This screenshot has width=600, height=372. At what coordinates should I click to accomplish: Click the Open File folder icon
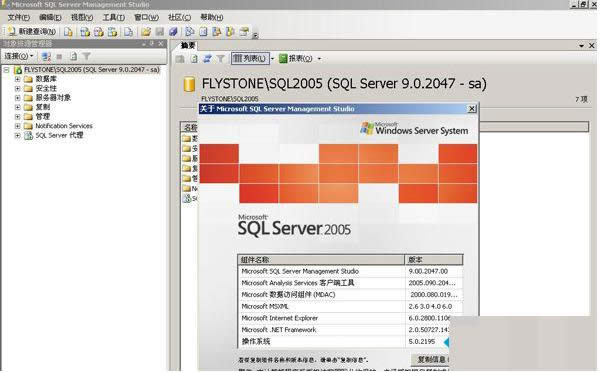(146, 32)
